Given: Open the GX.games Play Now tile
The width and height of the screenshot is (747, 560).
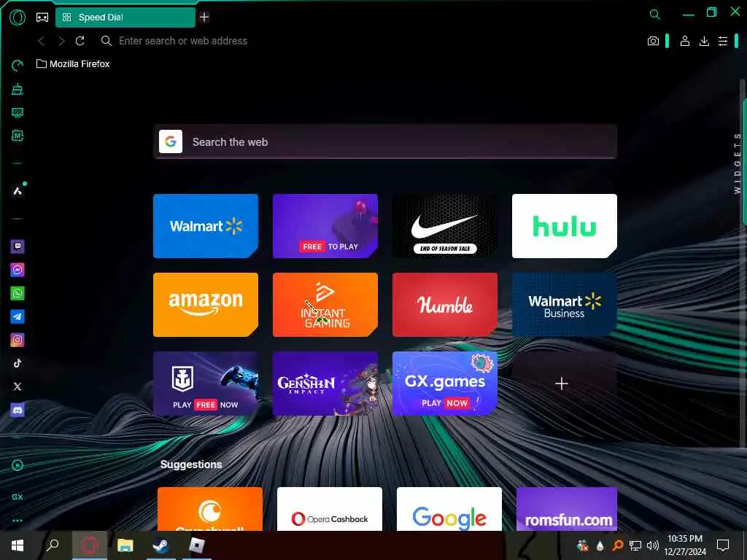Looking at the screenshot, I should click(445, 384).
